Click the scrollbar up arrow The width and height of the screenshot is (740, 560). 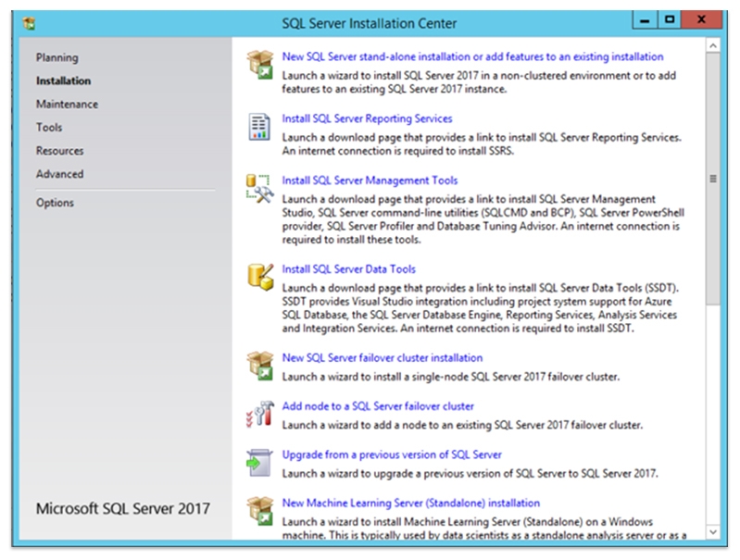(713, 45)
